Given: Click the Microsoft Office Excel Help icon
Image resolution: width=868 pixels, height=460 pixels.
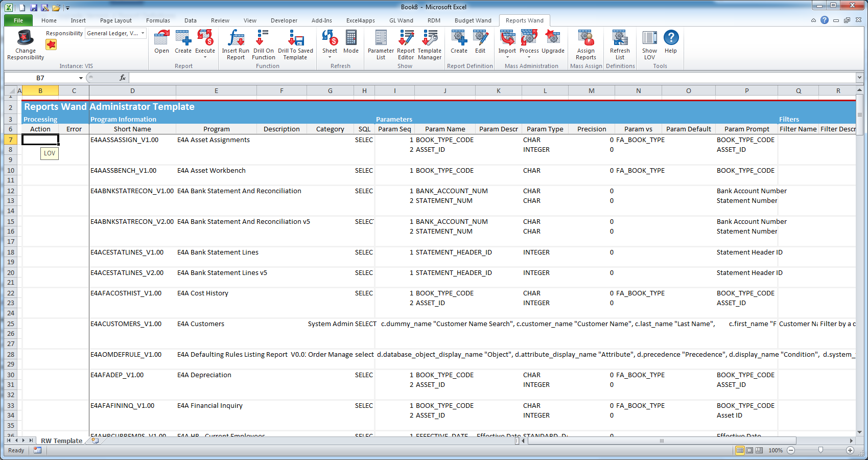Looking at the screenshot, I should 825,20.
